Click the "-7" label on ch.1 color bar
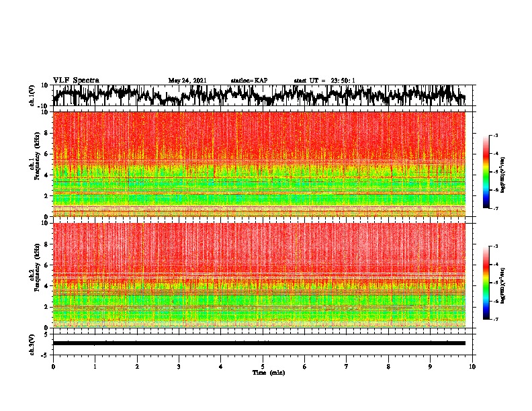Screen dimensions: 532x411 [495, 208]
